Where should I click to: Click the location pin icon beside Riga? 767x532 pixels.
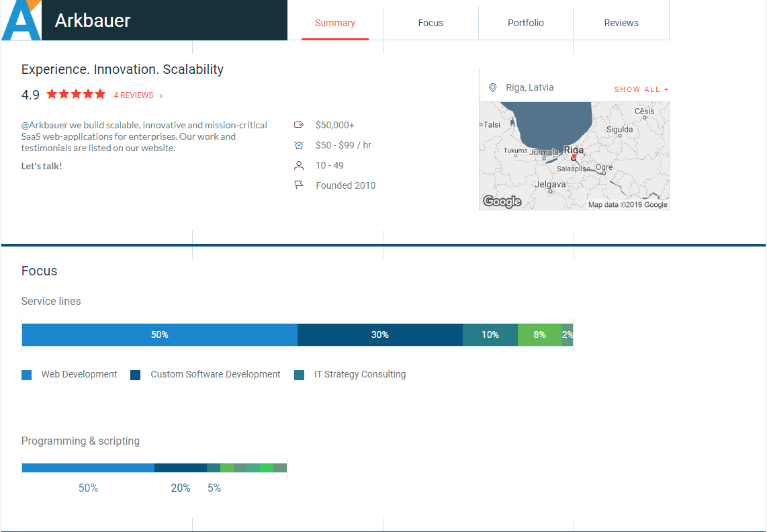pyautogui.click(x=492, y=87)
